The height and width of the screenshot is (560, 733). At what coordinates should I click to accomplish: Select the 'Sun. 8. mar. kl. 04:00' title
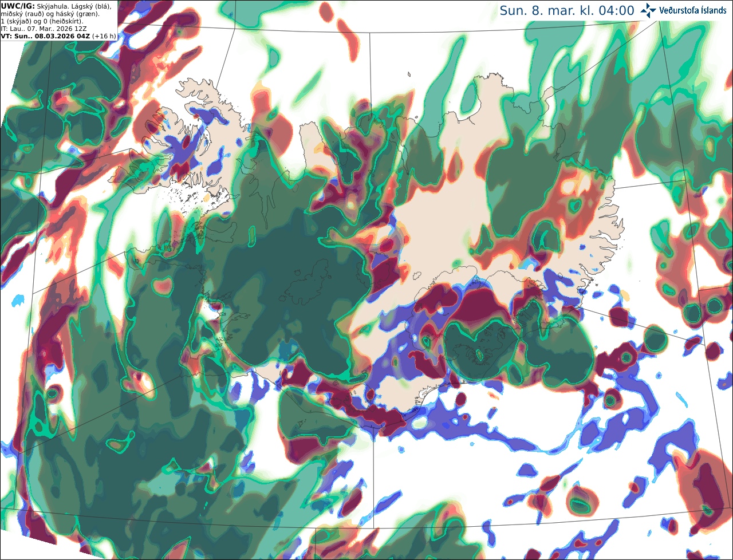(567, 11)
